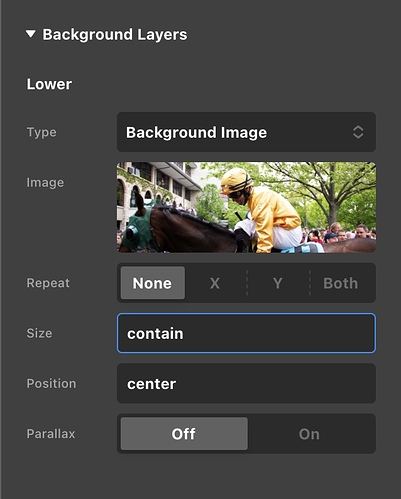Open the jockey on horse image thumbnail
Viewport: 401px width, 499px height.
[x=246, y=207]
